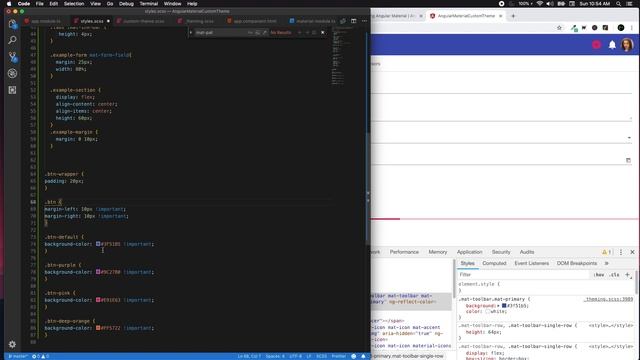Show more DevTools Styles sidebar tabs

point(607,263)
